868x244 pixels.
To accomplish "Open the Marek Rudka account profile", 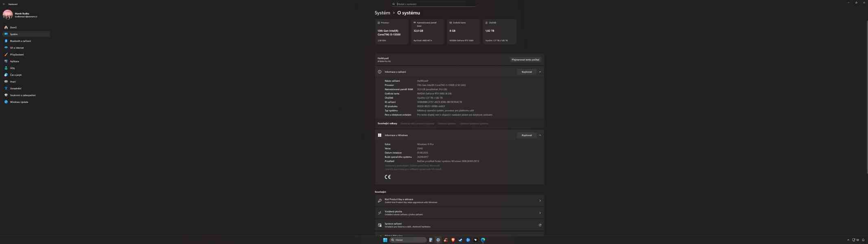I will pos(20,15).
